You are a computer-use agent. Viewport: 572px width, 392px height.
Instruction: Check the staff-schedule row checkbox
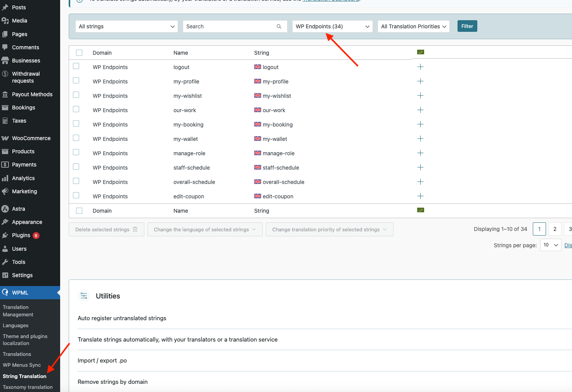tap(76, 167)
